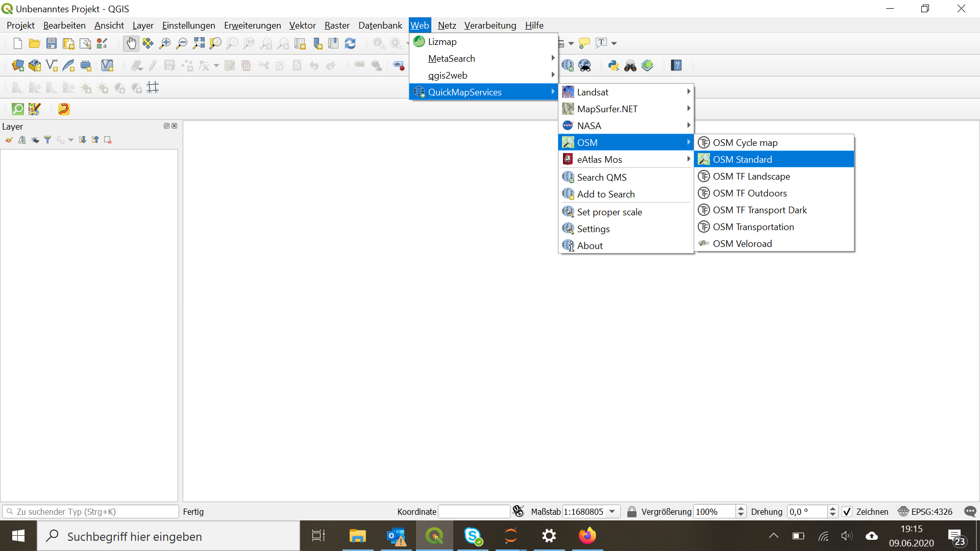Expand the MapSurfer.NET submenu
Screen dimensions: 980x551
[626, 109]
